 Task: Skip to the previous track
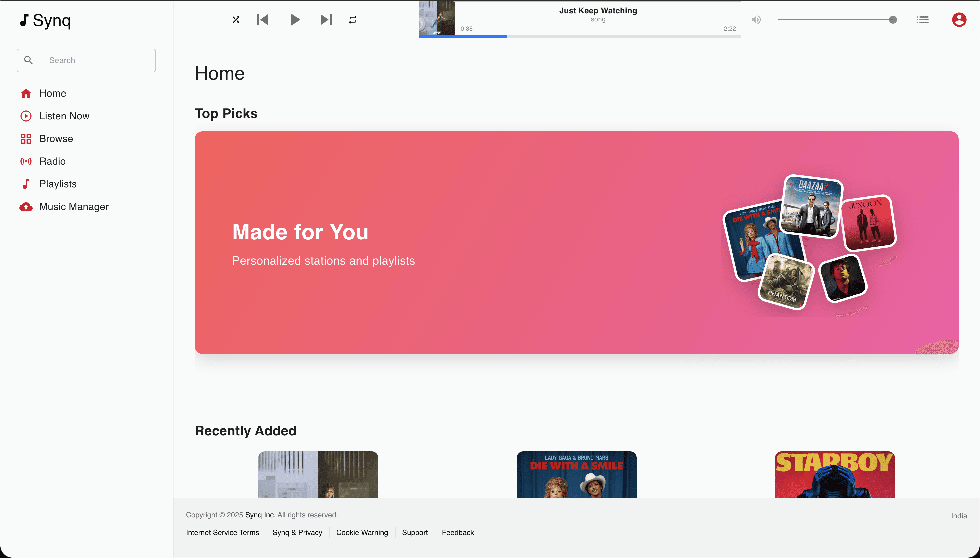pyautogui.click(x=262, y=20)
